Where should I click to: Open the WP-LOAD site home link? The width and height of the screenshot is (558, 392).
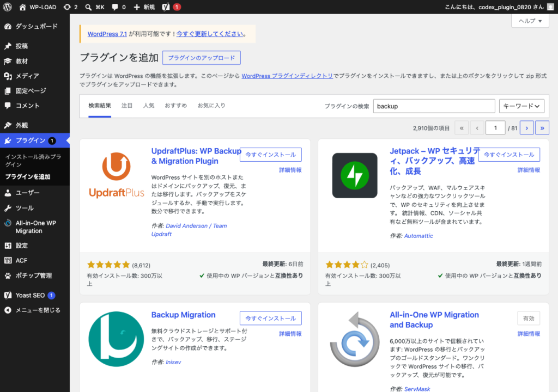(x=38, y=7)
